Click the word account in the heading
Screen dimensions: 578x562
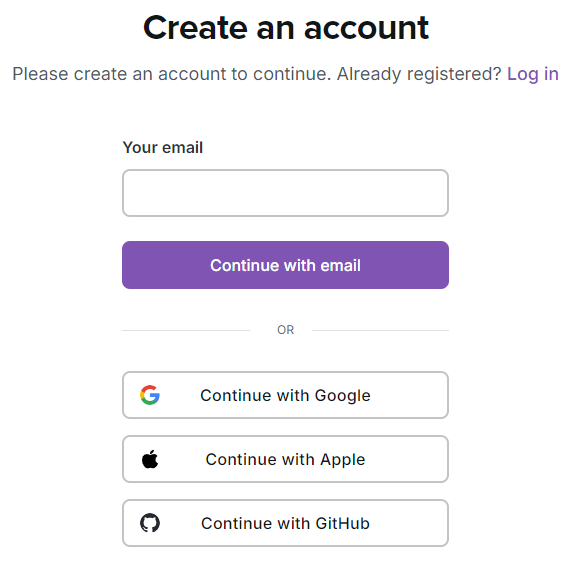tap(366, 29)
